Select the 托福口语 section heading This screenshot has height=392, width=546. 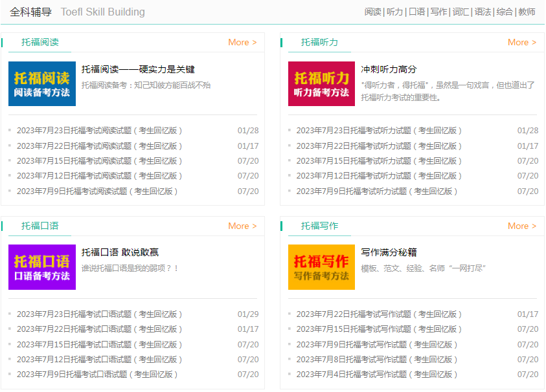coord(40,226)
